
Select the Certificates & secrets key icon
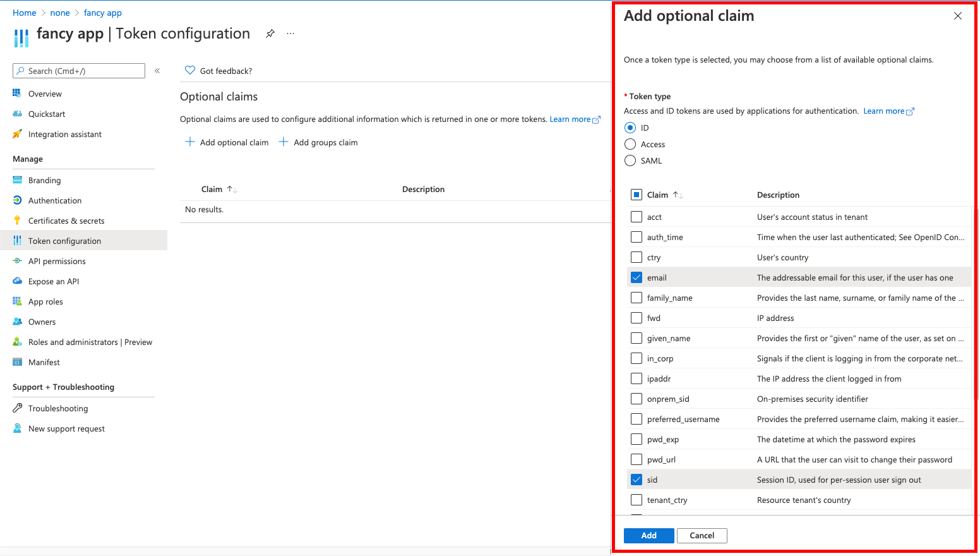coord(18,221)
